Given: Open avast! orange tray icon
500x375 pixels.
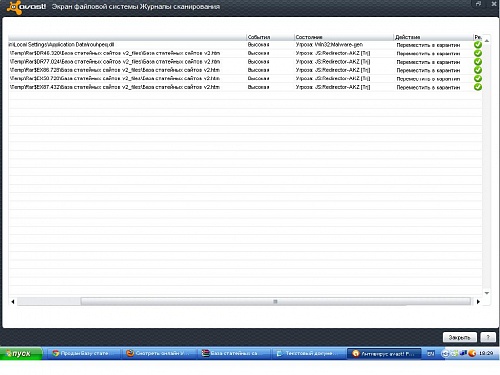Looking at the screenshot, I should tap(472, 353).
